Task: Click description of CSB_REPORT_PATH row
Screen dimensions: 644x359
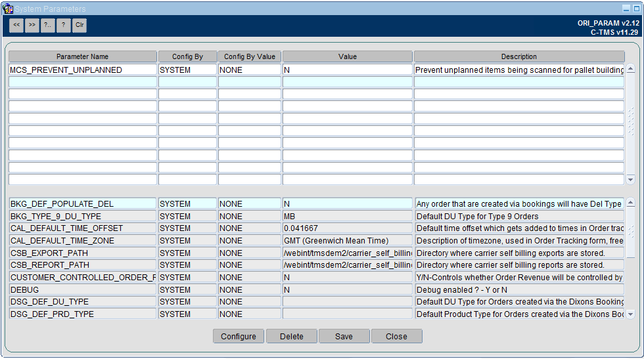Action: [x=519, y=265]
